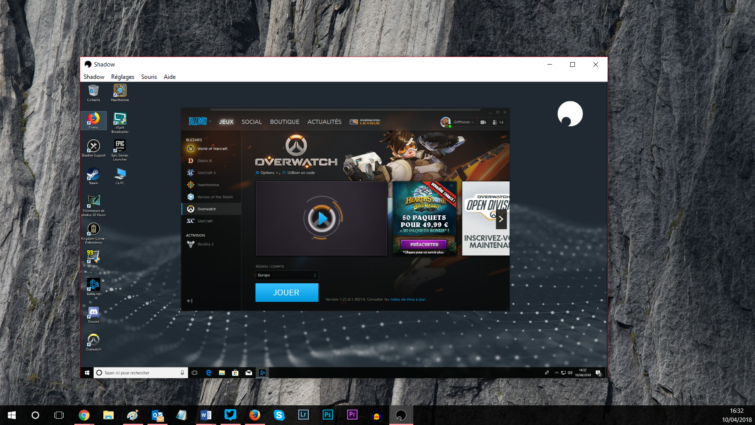This screenshot has height=425, width=755.
Task: Open the account profile dropdown
Action: pos(457,122)
